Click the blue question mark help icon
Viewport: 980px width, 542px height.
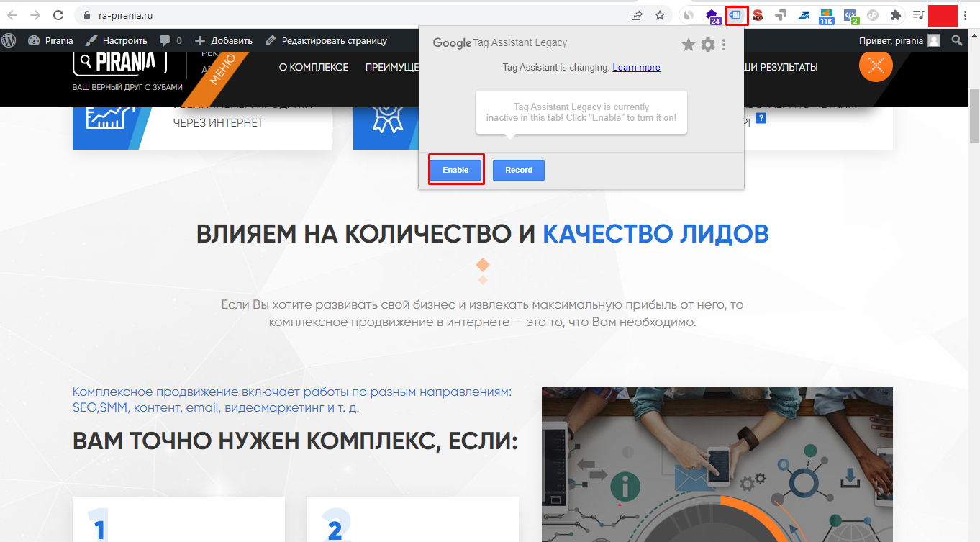coord(761,118)
